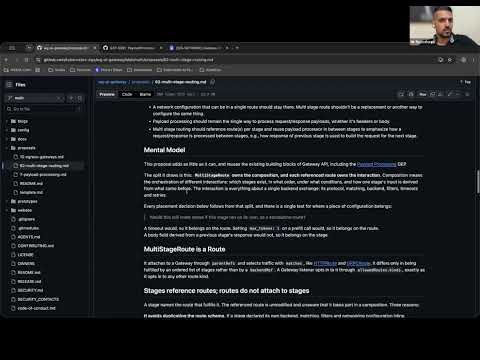Viewport: 480px width, 360px height.
Task: Open the RELEASE.md file
Action: [x=30, y=281]
